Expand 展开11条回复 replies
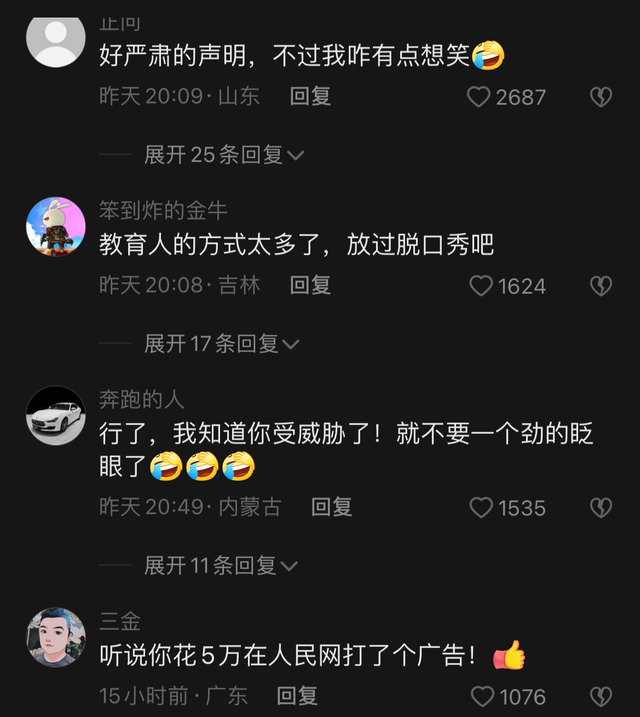The width and height of the screenshot is (640, 717). (221, 566)
